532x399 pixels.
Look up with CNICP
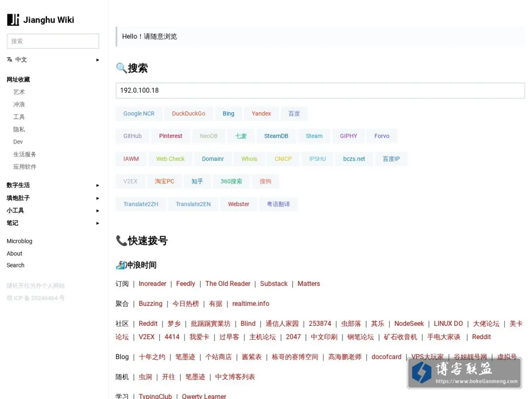click(x=283, y=159)
